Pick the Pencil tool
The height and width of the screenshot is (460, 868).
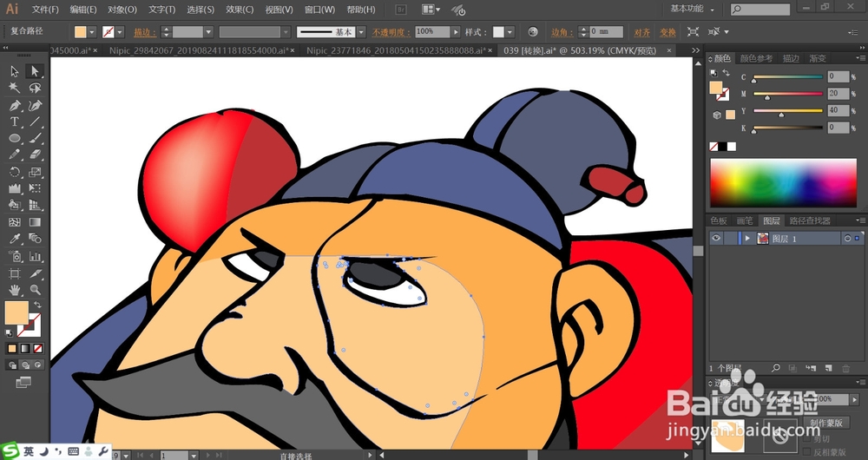pyautogui.click(x=15, y=155)
